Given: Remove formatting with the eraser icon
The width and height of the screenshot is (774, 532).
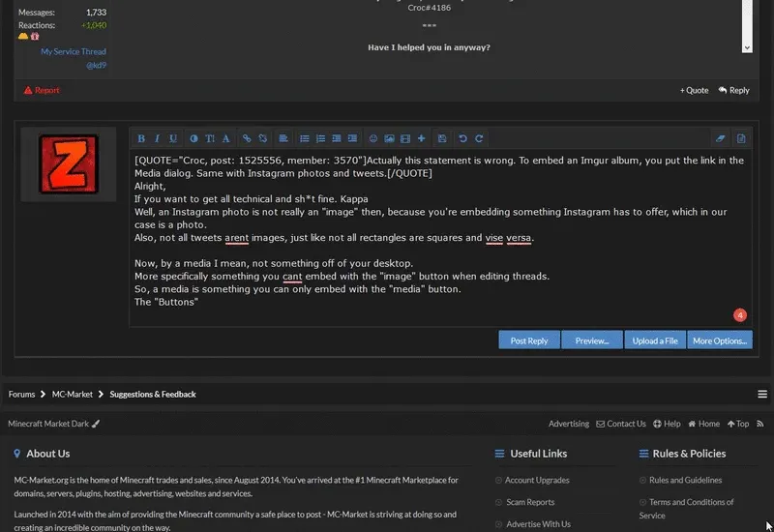Looking at the screenshot, I should point(720,138).
